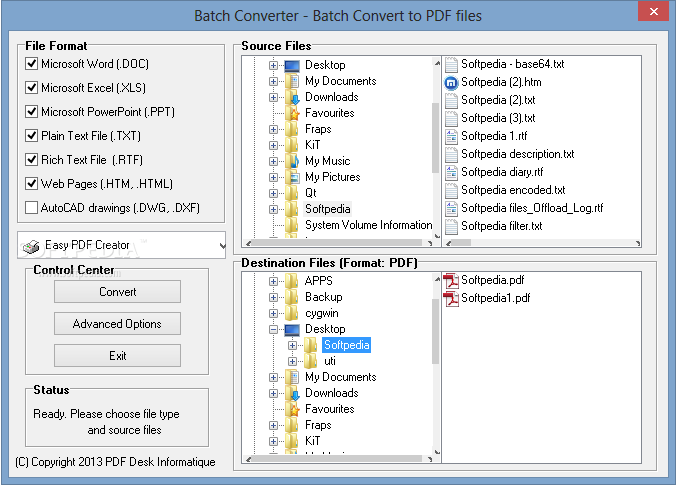The image size is (676, 485).
Task: Click Favourites star icon in Source tree
Action: click(292, 113)
